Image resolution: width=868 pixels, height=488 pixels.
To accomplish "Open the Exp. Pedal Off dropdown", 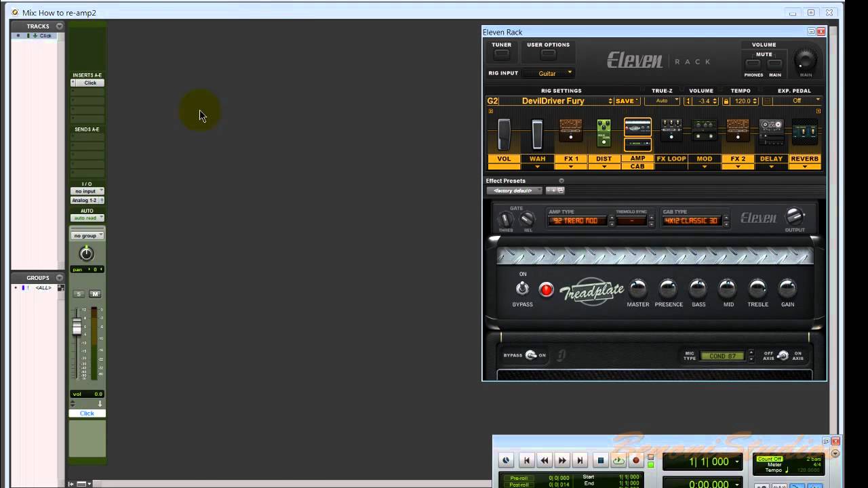I will tap(797, 101).
